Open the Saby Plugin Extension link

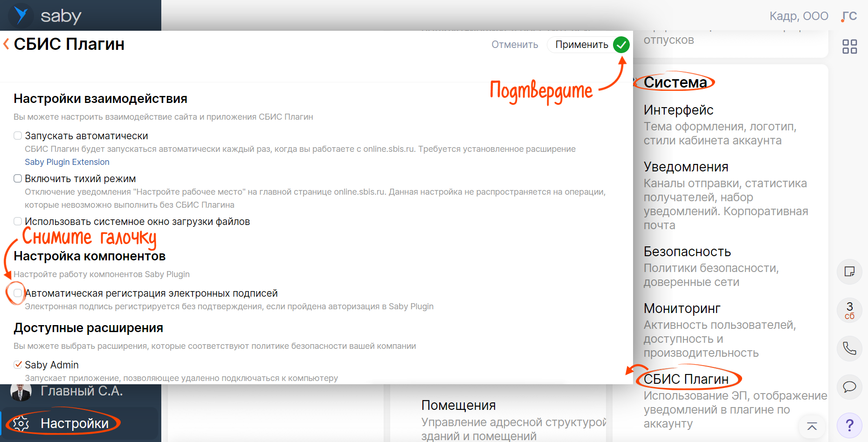(67, 162)
